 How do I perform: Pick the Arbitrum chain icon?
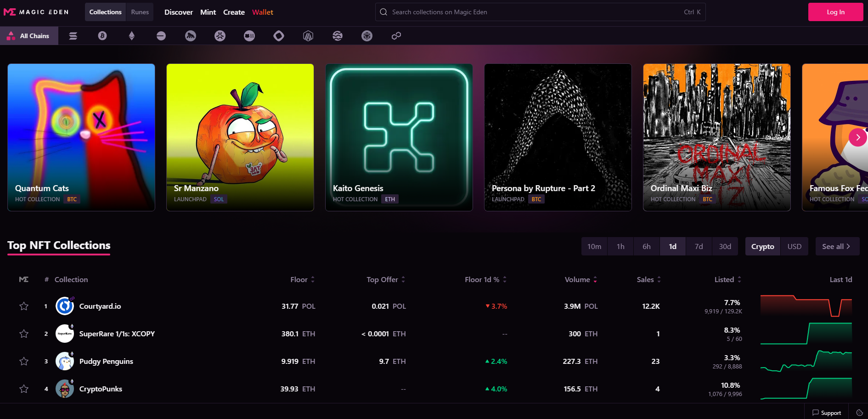click(308, 36)
